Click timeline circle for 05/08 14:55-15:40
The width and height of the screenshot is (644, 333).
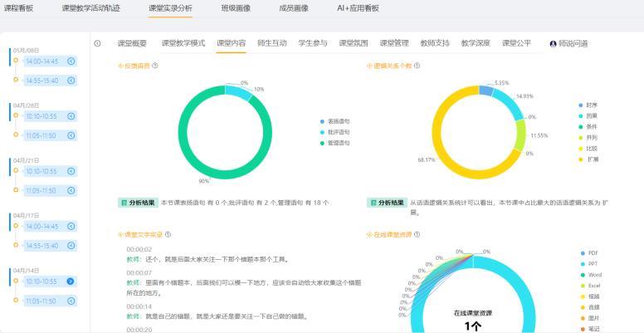click(16, 80)
